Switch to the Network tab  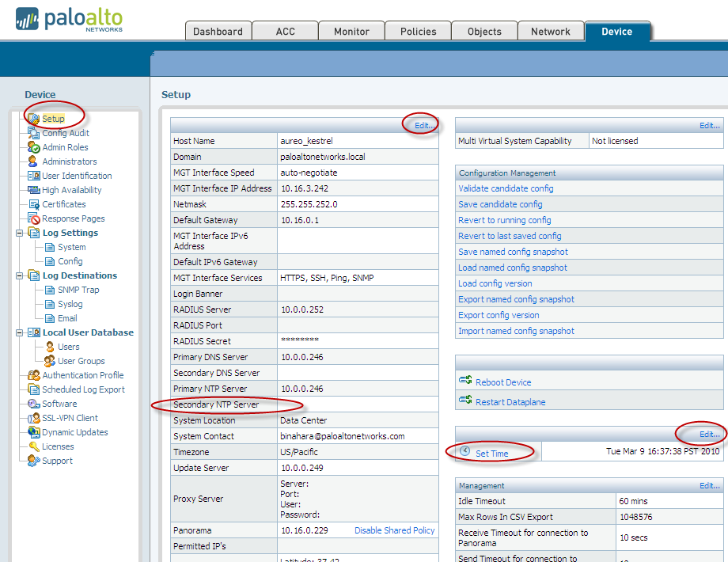point(551,31)
